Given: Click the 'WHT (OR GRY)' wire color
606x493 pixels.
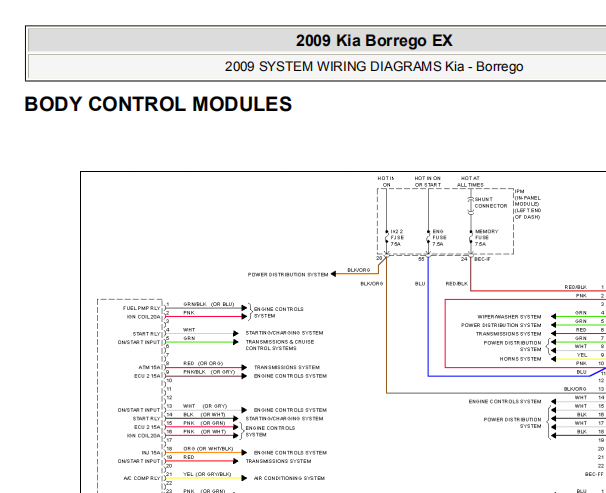Looking at the screenshot, I should pyautogui.click(x=205, y=406).
